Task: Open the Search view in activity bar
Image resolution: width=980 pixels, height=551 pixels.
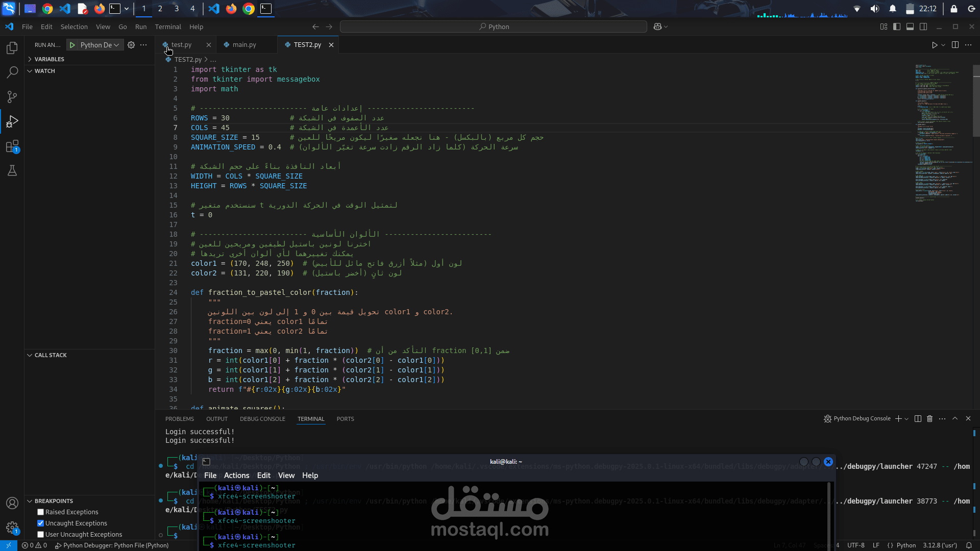Action: click(12, 72)
